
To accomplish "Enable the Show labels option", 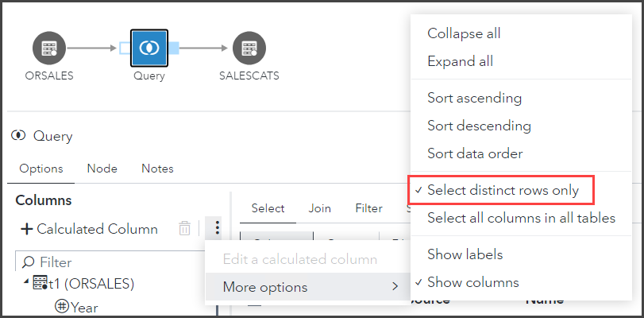I will pos(465,254).
